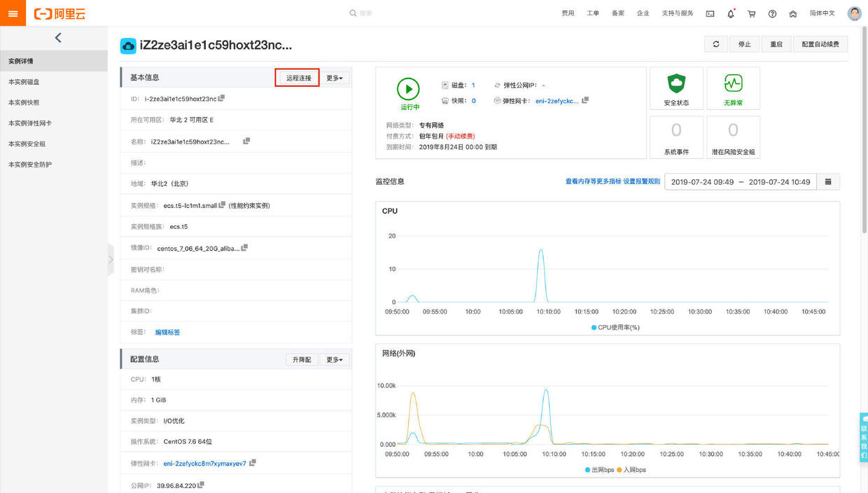The height and width of the screenshot is (493, 868).
Task: Select 本实例安全组 in sidebar
Action: click(x=54, y=144)
